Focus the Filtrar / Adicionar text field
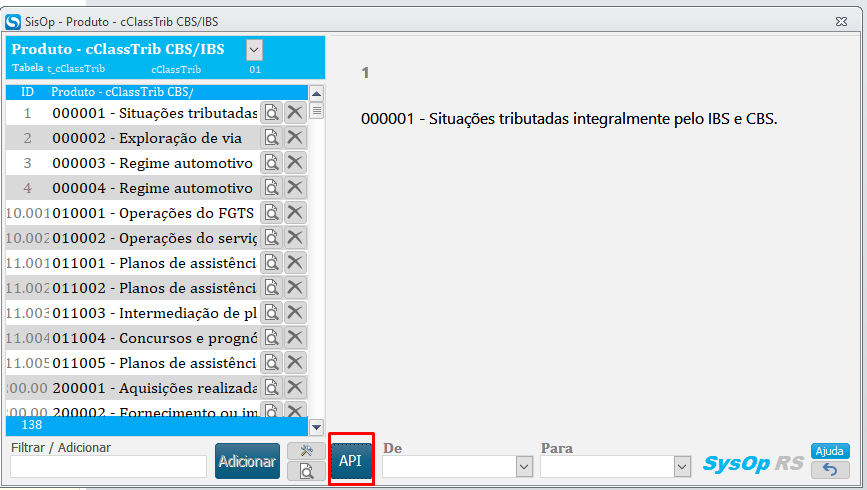 [108, 466]
